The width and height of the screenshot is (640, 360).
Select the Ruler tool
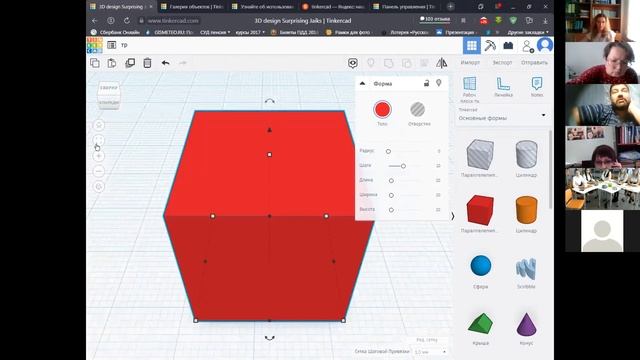[x=503, y=87]
